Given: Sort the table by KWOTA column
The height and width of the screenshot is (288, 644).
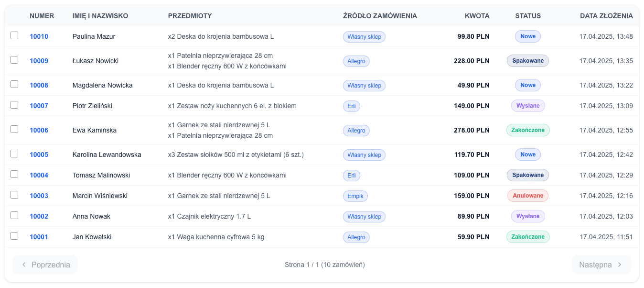Looking at the screenshot, I should (477, 16).
